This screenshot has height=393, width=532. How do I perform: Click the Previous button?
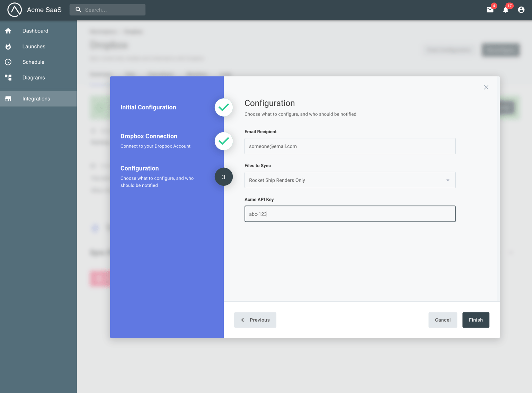tap(255, 320)
